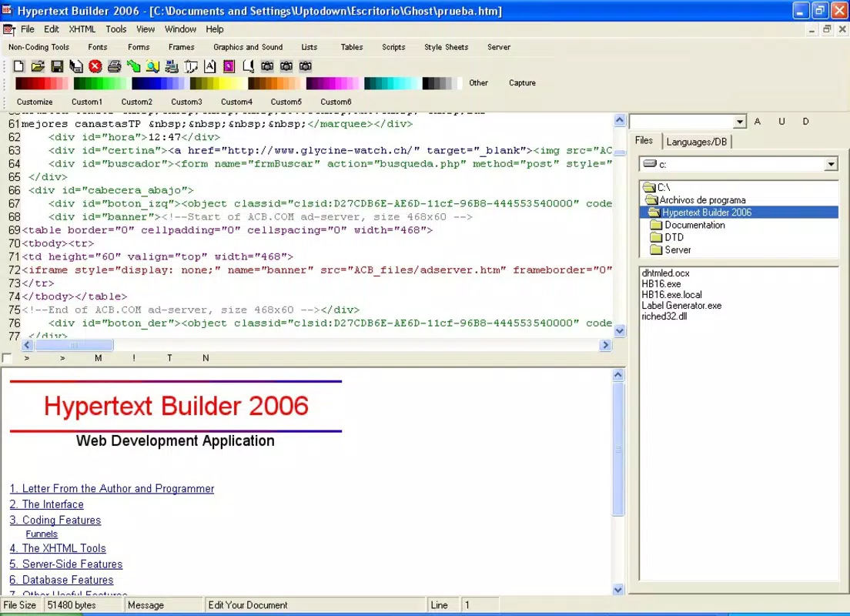Viewport: 850px width, 616px height.
Task: Click the networked computers icon
Action: pos(172,66)
